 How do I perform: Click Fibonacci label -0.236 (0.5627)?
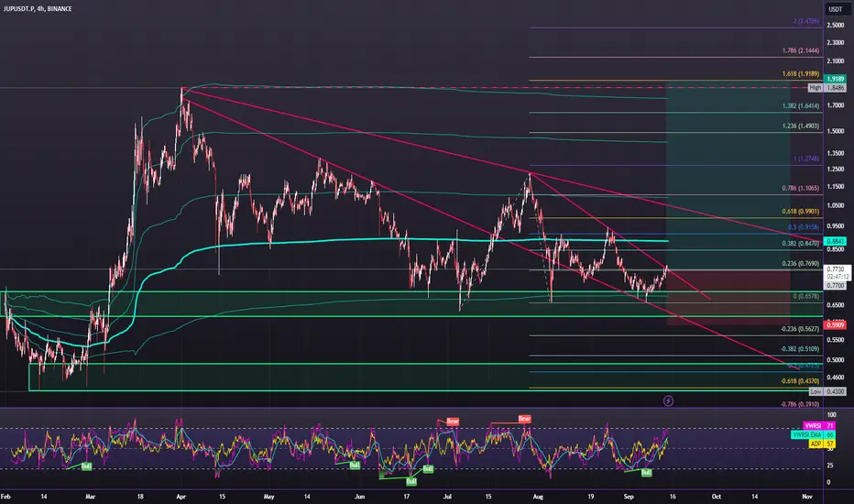coord(800,329)
